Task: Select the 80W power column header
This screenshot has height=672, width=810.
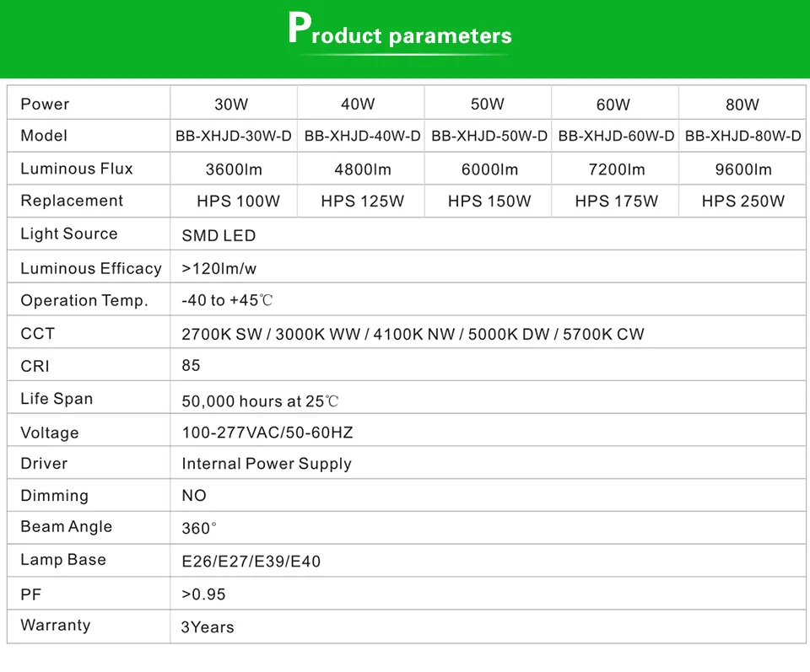Action: click(742, 105)
